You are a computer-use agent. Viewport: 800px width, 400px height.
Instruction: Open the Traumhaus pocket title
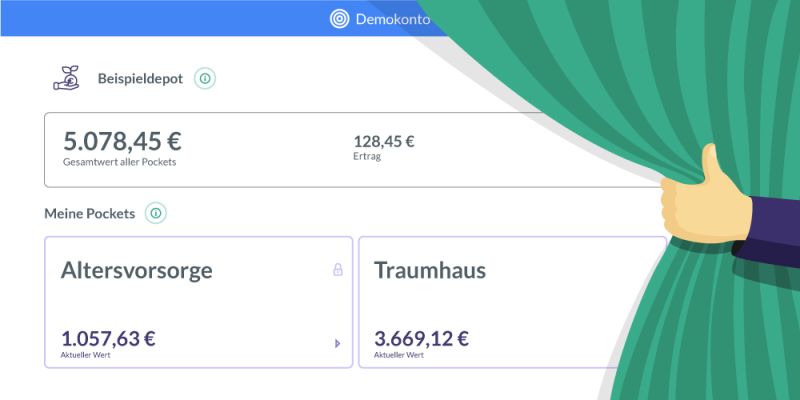tap(430, 270)
